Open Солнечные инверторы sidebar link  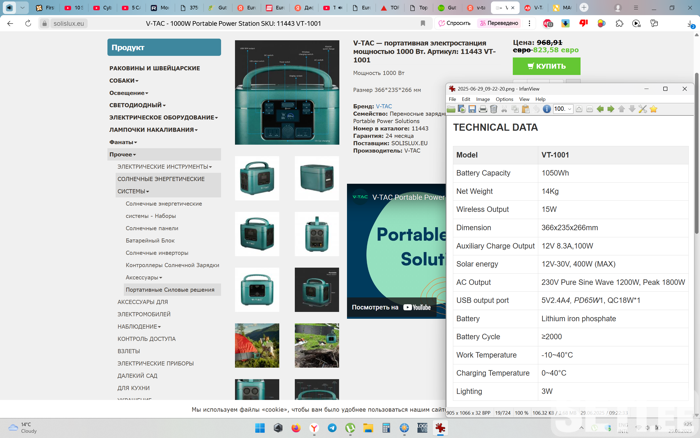click(157, 253)
